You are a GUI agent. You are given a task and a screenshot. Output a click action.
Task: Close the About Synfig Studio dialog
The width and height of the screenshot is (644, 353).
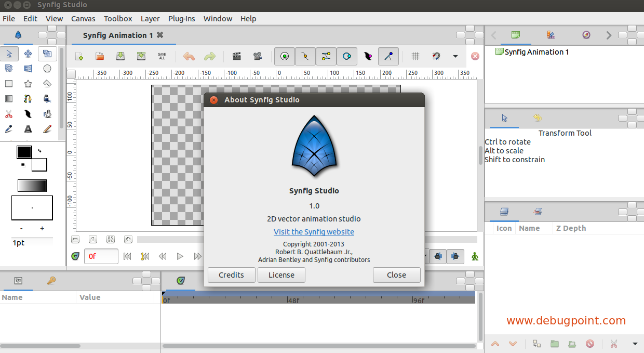[396, 275]
